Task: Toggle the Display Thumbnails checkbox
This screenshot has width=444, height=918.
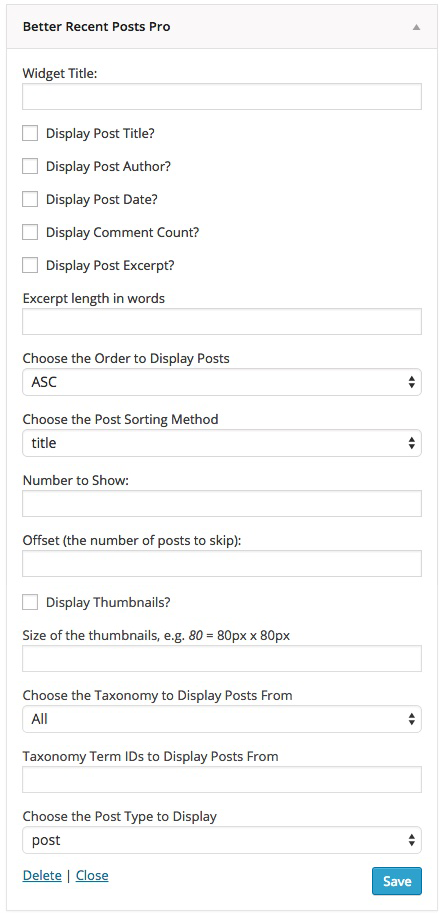Action: click(30, 602)
